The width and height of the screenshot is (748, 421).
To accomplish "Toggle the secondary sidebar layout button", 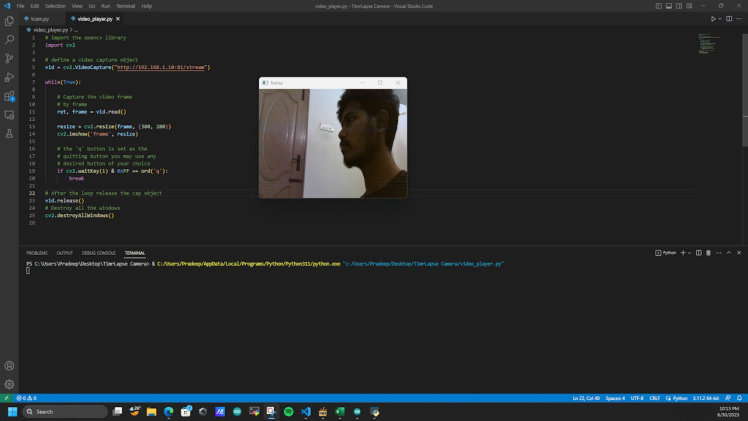I will pos(679,6).
